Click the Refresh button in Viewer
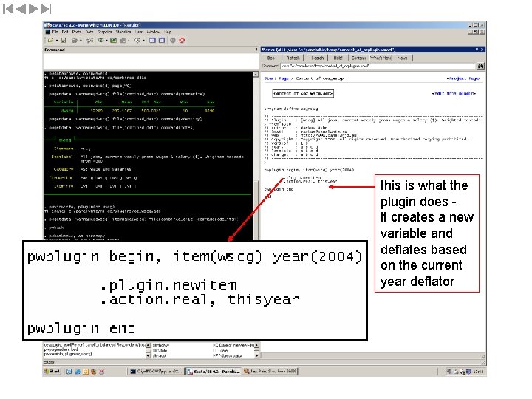The width and height of the screenshot is (532, 399). click(x=293, y=58)
